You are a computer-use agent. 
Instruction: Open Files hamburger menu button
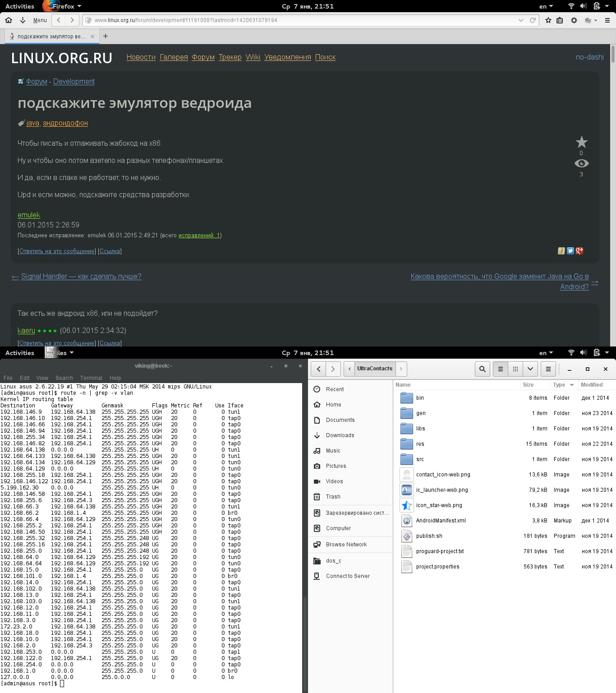click(x=548, y=369)
